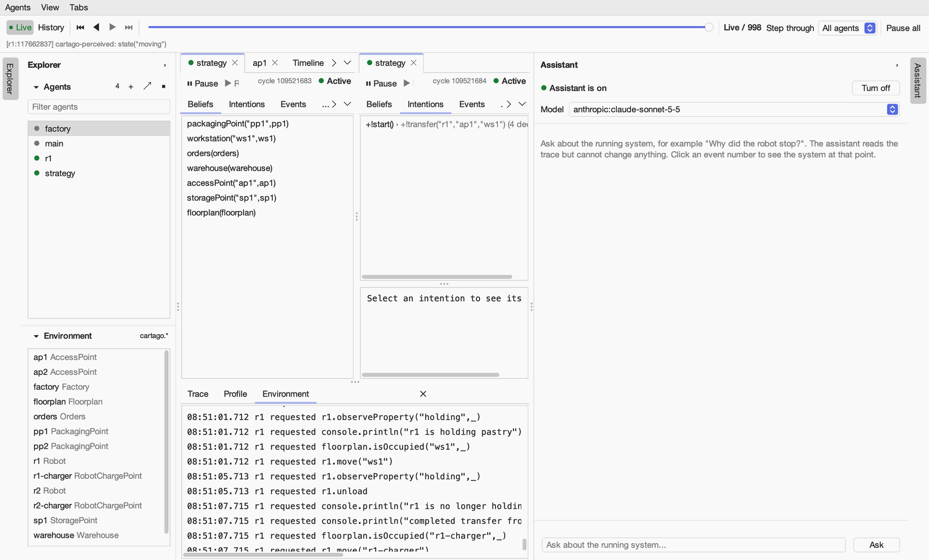
Task: Close the first strategy tab
Action: 235,63
